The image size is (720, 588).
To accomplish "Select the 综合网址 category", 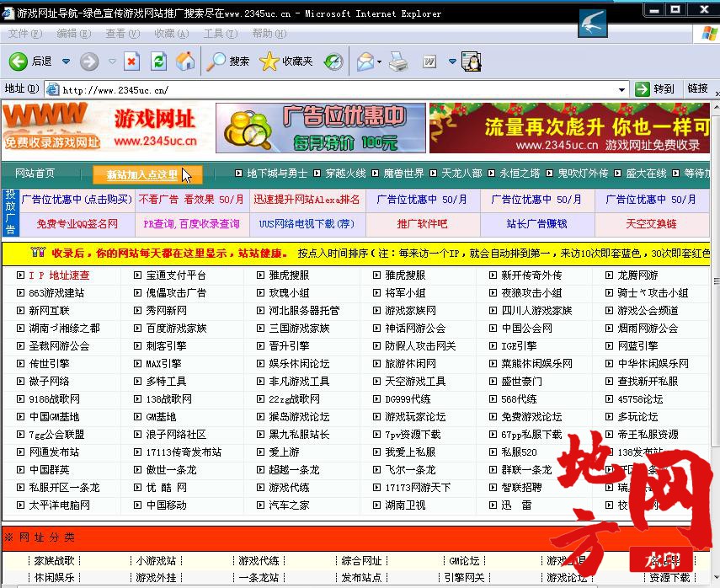I will (361, 560).
